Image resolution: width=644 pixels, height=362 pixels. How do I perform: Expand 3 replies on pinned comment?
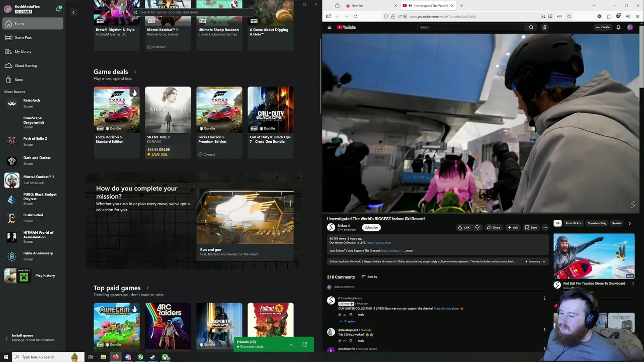tap(347, 321)
